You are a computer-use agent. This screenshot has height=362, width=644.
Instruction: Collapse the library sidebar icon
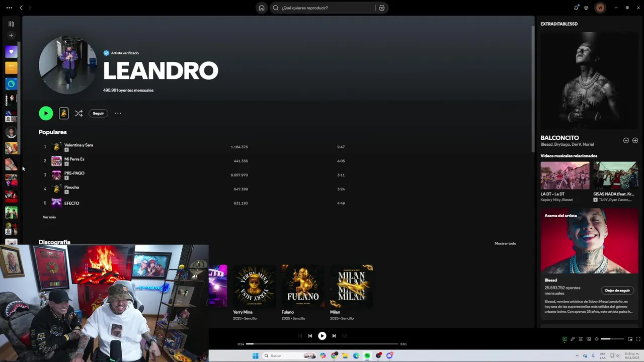(11, 24)
